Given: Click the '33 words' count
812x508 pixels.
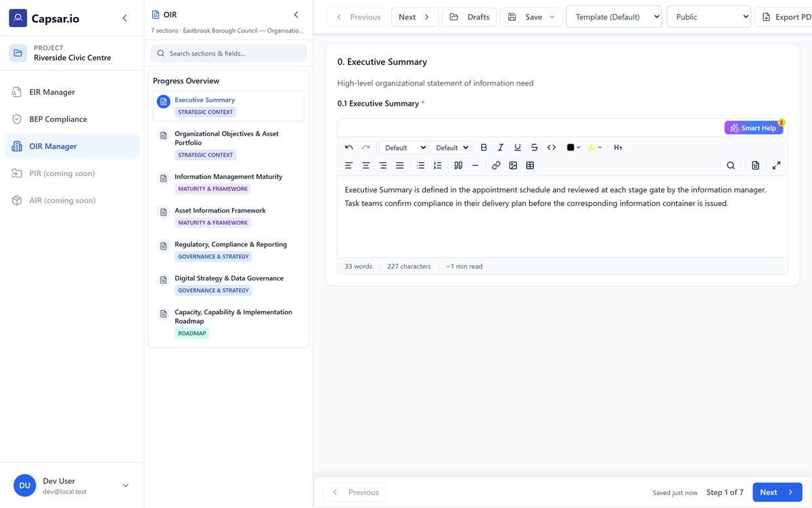Looking at the screenshot, I should tap(359, 266).
